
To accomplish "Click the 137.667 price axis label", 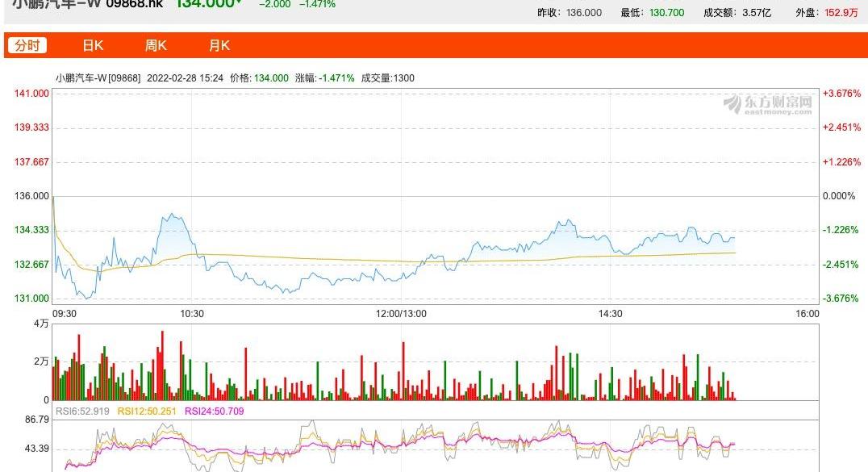I will (31, 161).
